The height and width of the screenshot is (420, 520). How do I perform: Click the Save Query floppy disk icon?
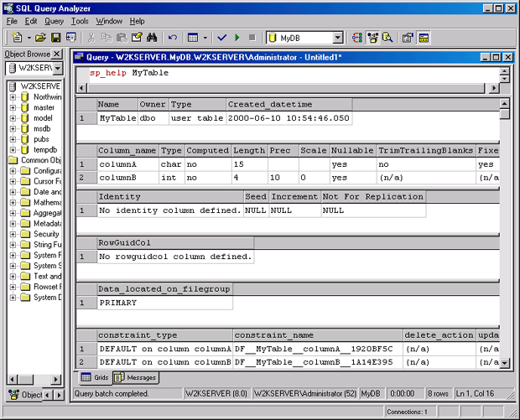point(55,38)
